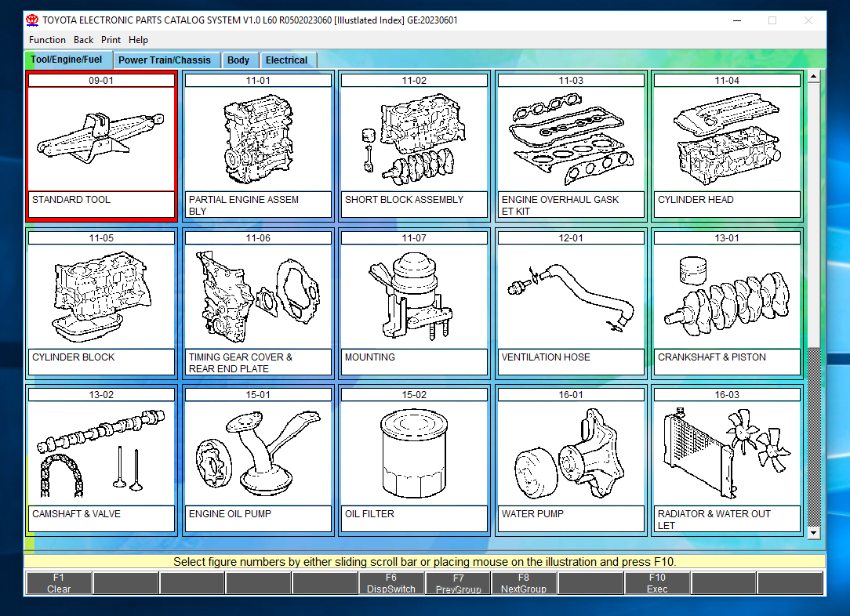This screenshot has height=616, width=850.
Task: Click the scrollbar down arrow
Action: (815, 531)
